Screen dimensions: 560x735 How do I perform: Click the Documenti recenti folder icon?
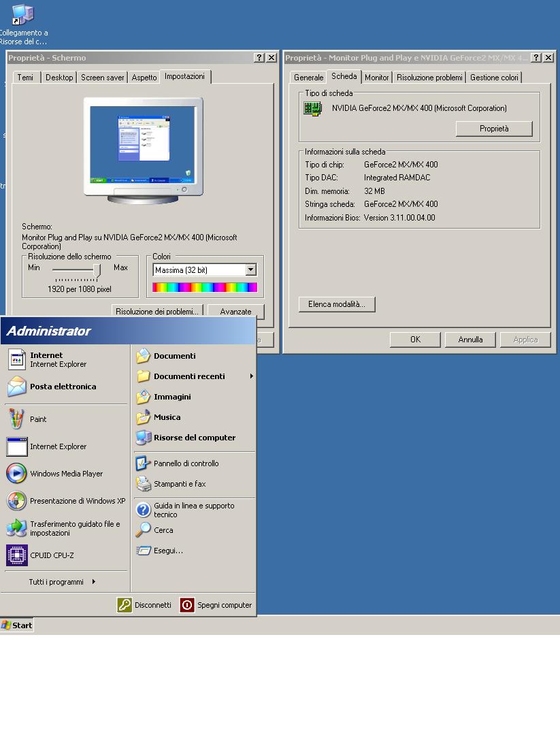pos(143,376)
